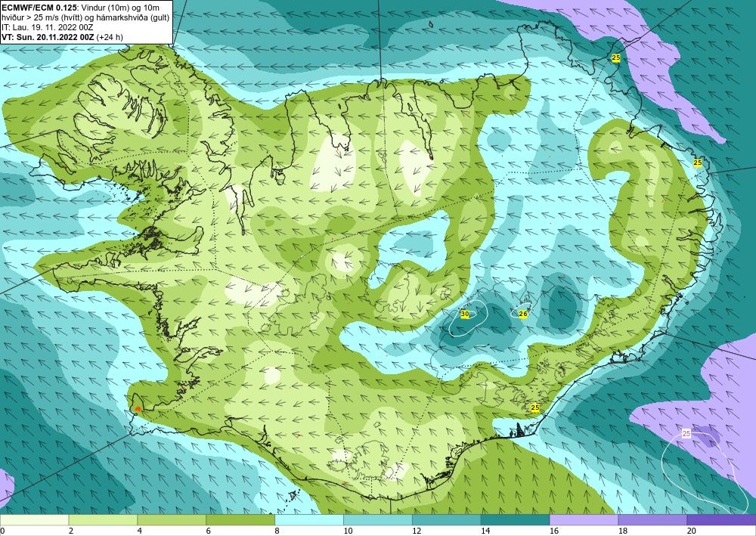Click the 2–4 light green legend swatch
This screenshot has width=756, height=536.
[x=103, y=519]
